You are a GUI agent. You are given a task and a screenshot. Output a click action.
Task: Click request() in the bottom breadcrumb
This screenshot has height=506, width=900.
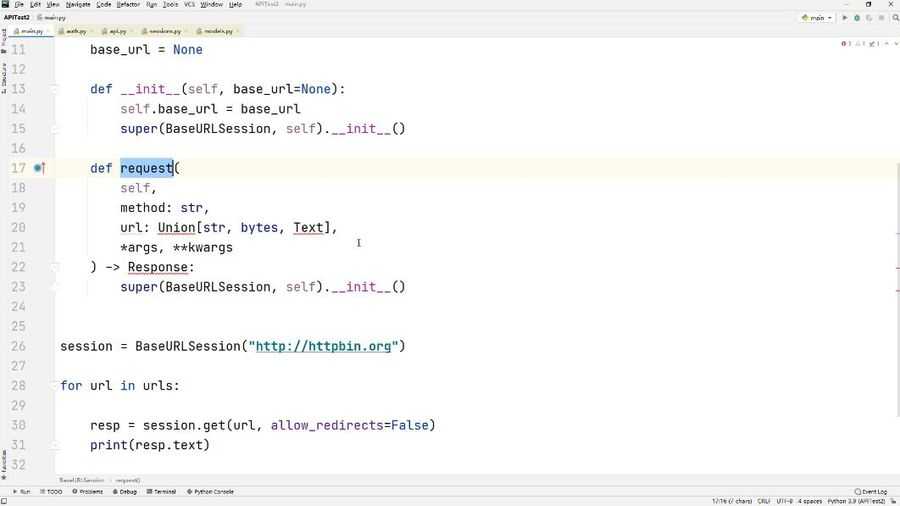tap(127, 480)
